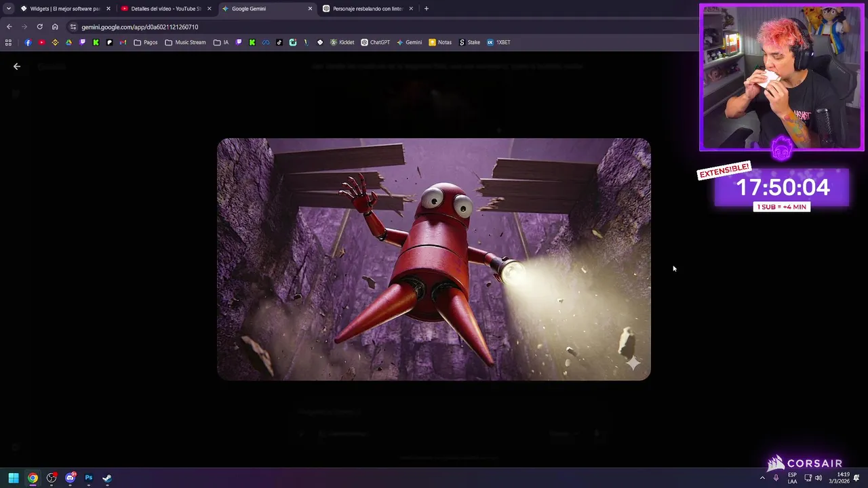The width and height of the screenshot is (868, 488).
Task: Open OBS Studio from the taskbar
Action: (52, 478)
